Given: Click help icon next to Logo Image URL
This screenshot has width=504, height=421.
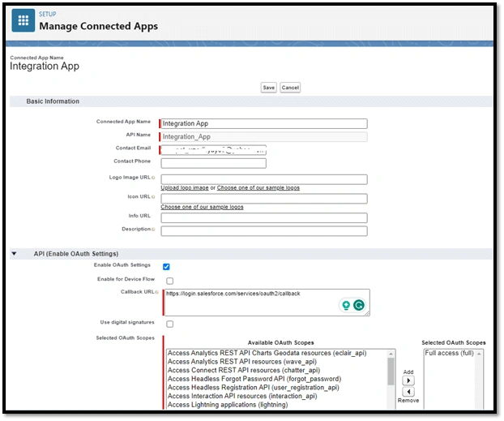Looking at the screenshot, I should pyautogui.click(x=153, y=178).
